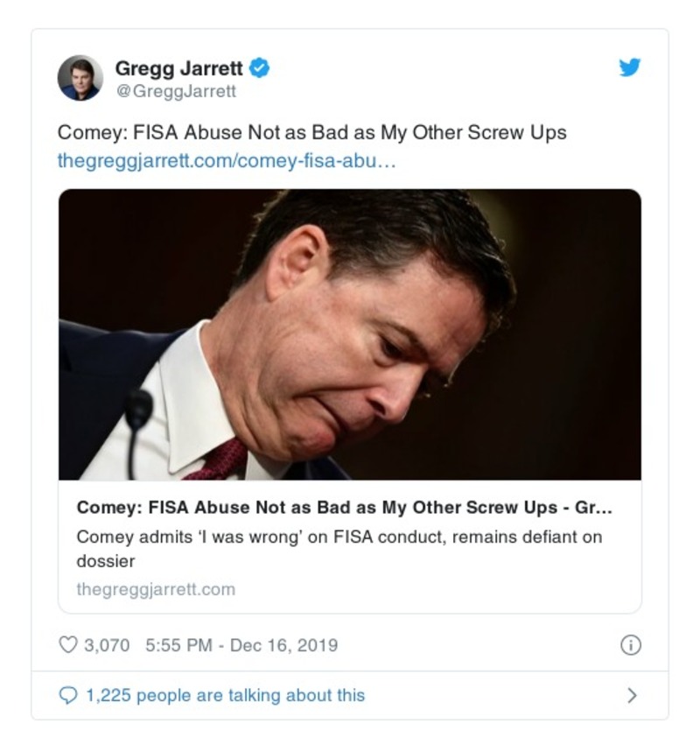
Task: Open the Gregg Jarrett display name
Action: [178, 68]
